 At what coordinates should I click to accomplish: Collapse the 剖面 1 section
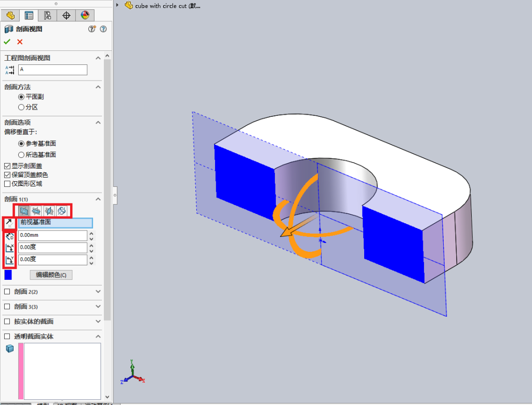[98, 199]
